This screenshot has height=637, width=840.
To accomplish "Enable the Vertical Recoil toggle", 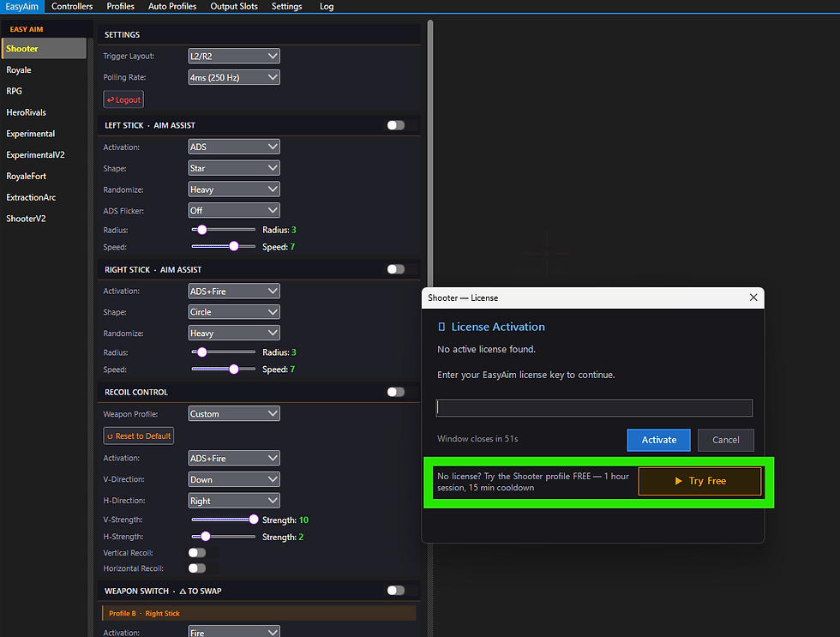I will (x=197, y=552).
